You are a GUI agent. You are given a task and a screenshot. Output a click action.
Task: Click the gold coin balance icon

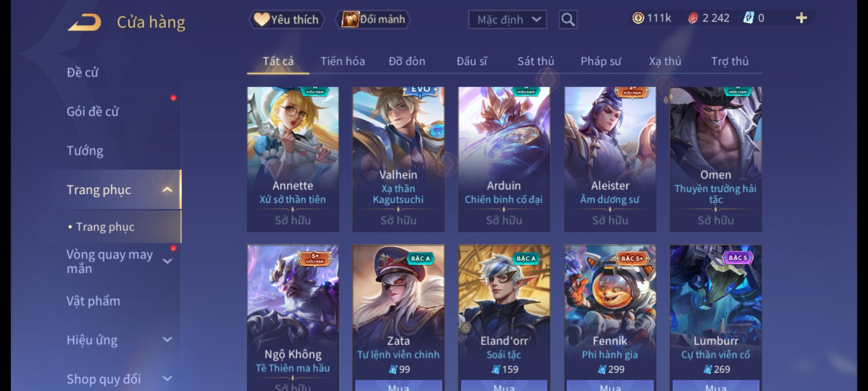(x=638, y=18)
